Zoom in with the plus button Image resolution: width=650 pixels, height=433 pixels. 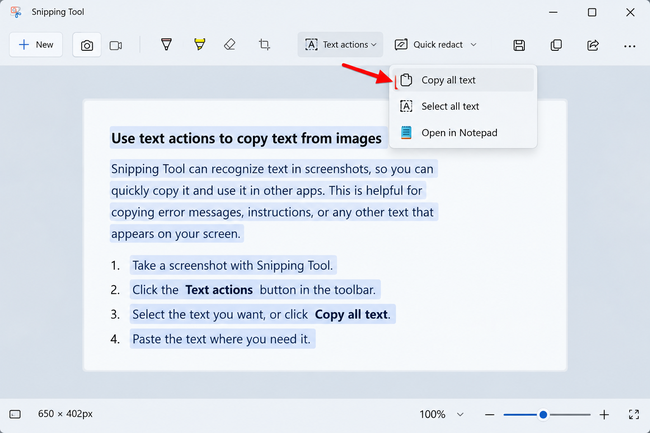pyautogui.click(x=604, y=414)
